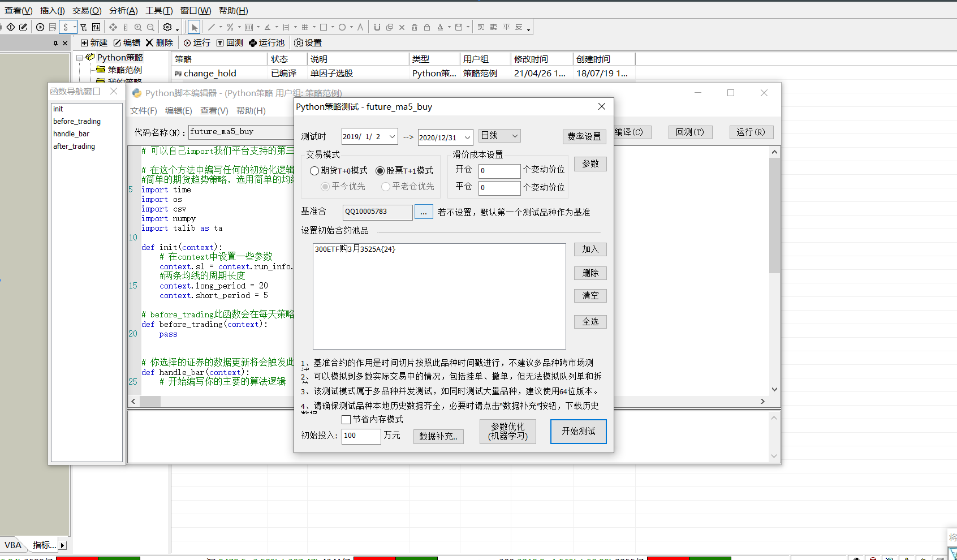The height and width of the screenshot is (560, 957).
Task: Select the ellipse drawing tool
Action: 342,27
